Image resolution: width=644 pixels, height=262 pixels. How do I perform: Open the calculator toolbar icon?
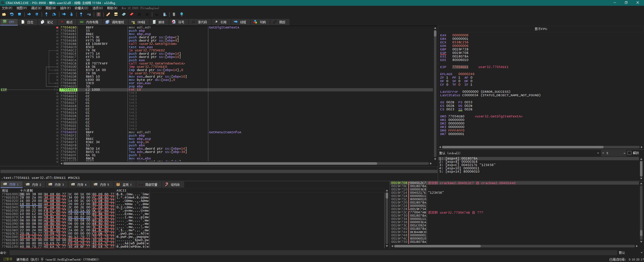point(174,14)
